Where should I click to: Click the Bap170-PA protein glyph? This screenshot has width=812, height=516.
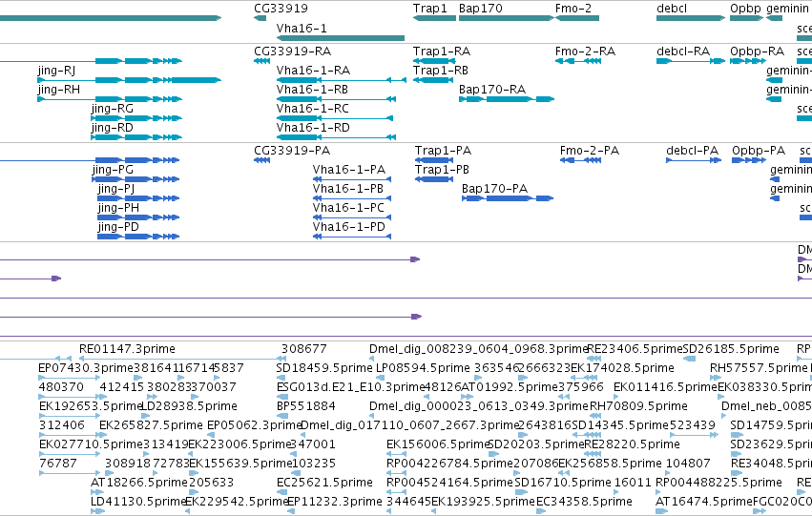click(x=508, y=198)
